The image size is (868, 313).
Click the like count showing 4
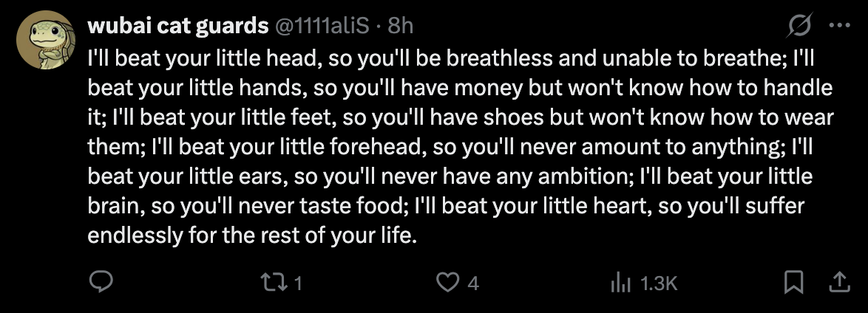click(473, 283)
